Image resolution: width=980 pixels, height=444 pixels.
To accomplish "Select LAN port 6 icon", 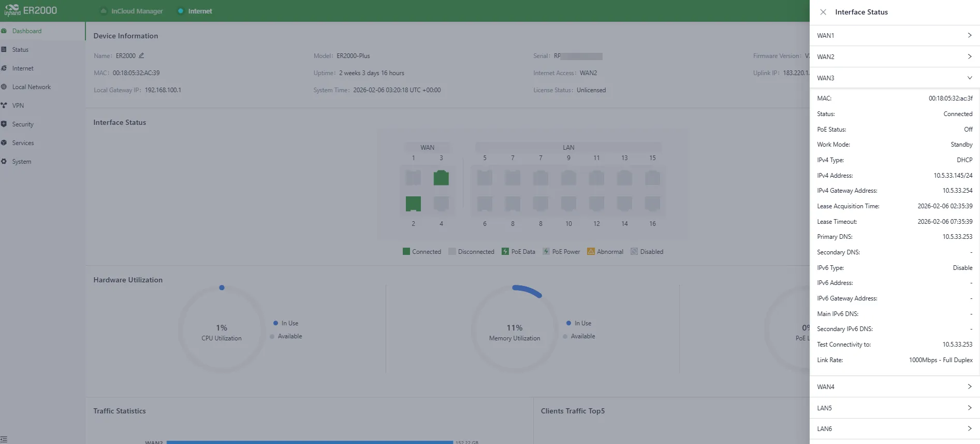I will click(485, 204).
